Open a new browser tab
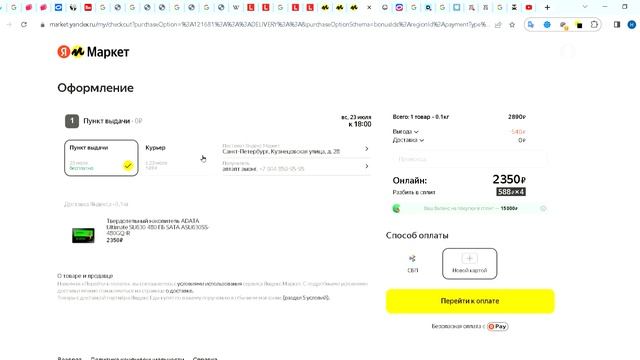 pyautogui.click(x=547, y=7)
